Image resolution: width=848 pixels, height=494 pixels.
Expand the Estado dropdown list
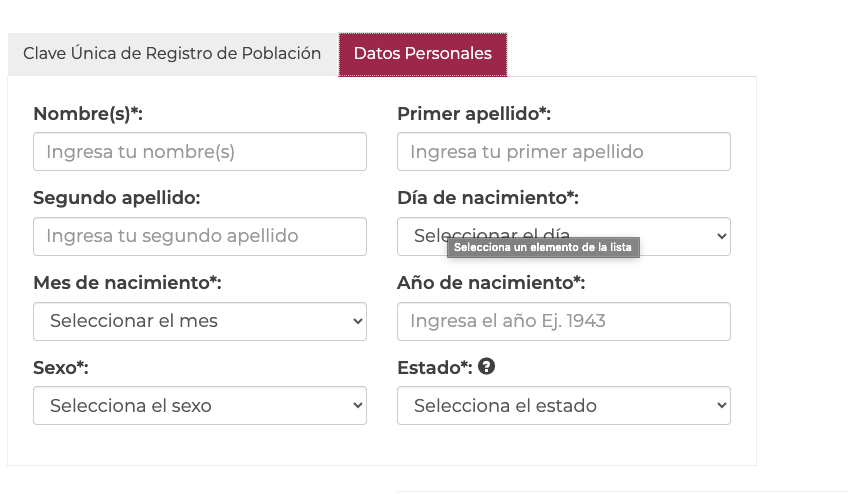click(x=563, y=406)
